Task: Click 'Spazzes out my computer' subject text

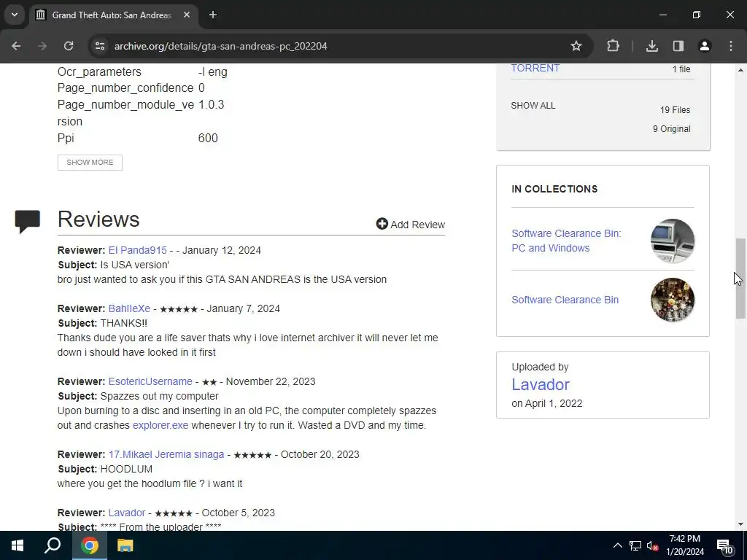Action: [x=160, y=396]
